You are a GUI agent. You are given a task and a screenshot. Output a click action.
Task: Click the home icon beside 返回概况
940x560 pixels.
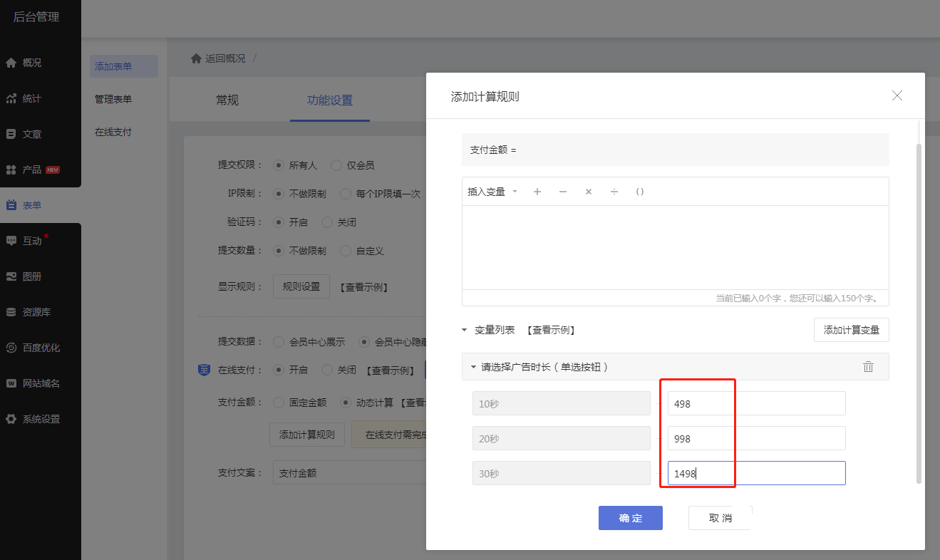pyautogui.click(x=196, y=58)
